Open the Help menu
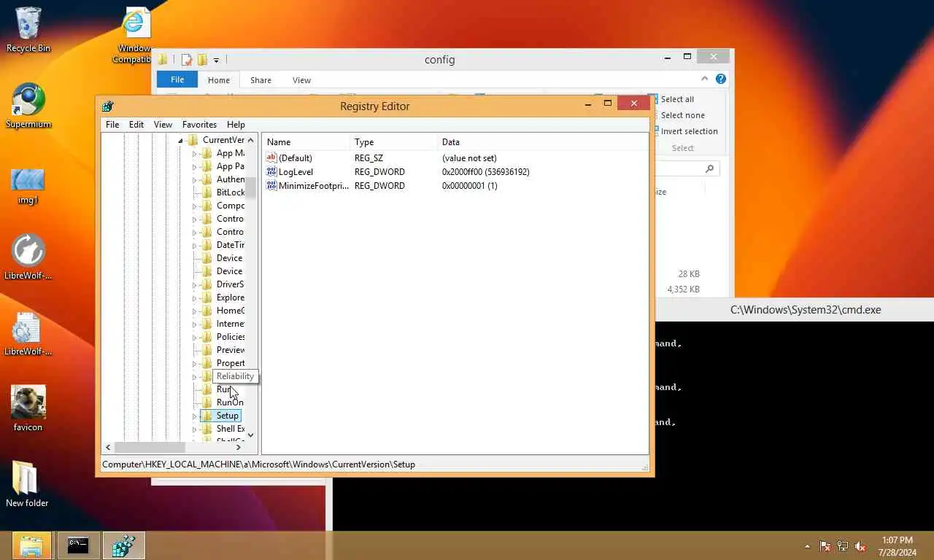 (x=236, y=125)
